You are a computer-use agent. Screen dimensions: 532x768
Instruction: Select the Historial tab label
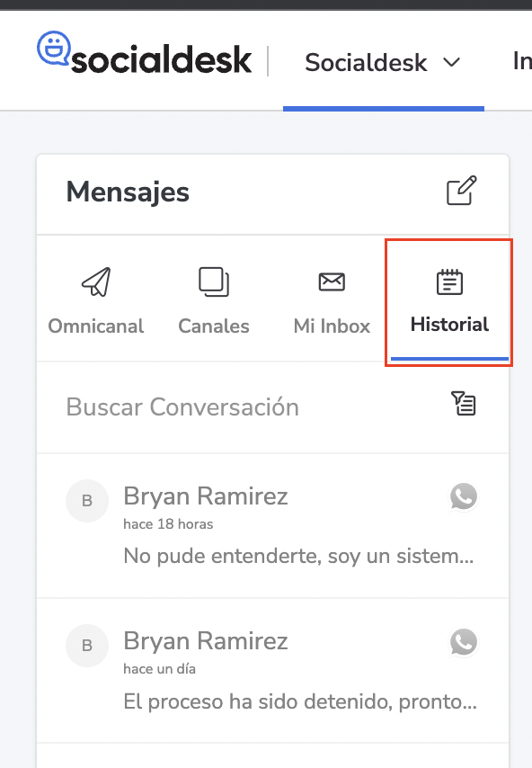(449, 325)
